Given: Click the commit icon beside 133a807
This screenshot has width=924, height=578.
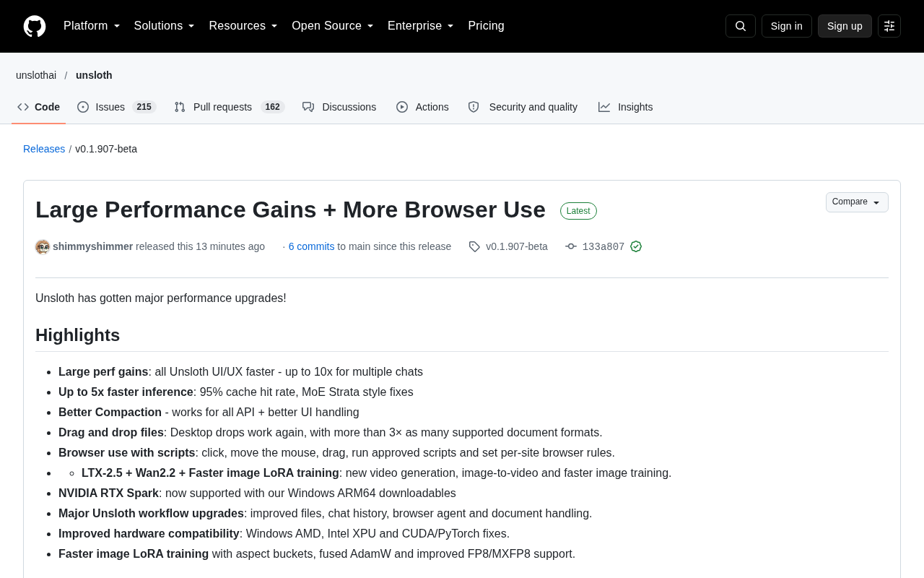Looking at the screenshot, I should pyautogui.click(x=571, y=246).
